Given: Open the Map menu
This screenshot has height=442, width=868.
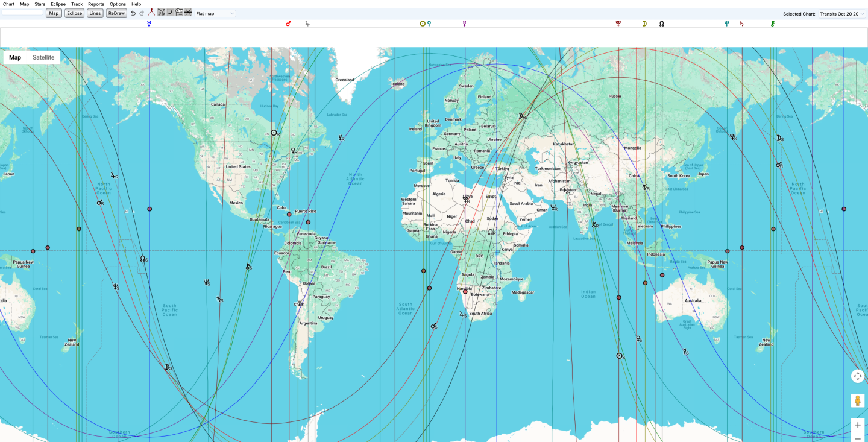Looking at the screenshot, I should (x=24, y=4).
